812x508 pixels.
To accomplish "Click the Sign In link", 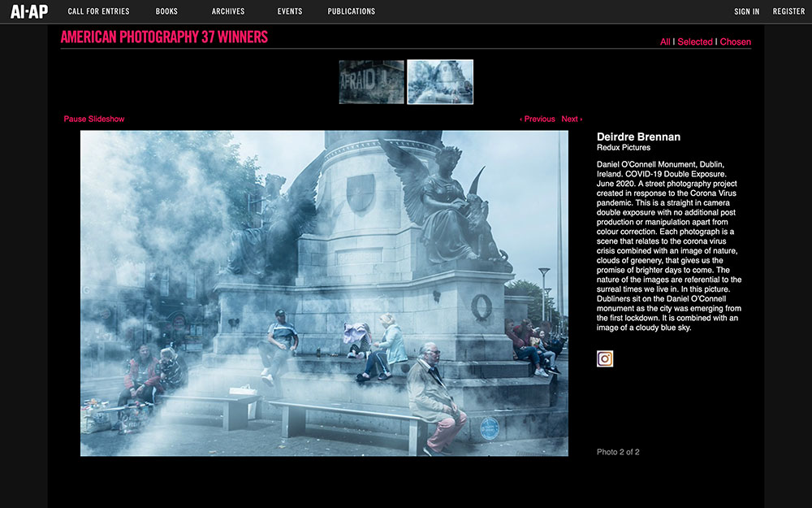I will [x=746, y=11].
